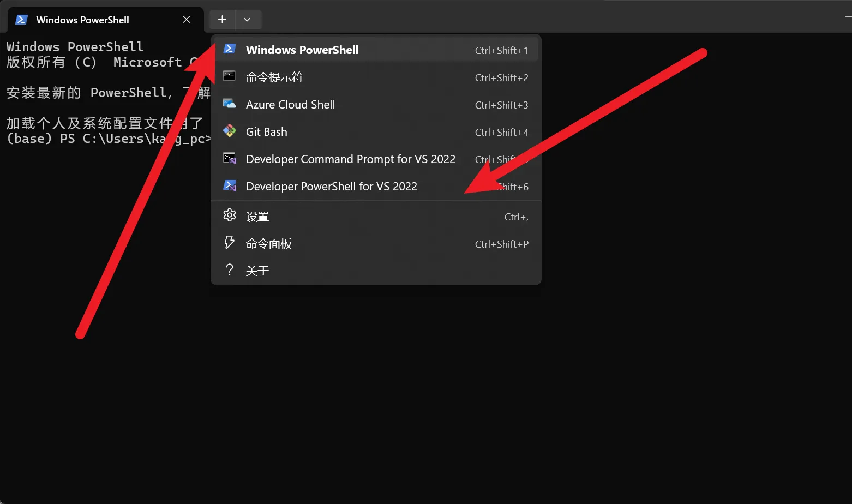Click the question mark About icon

click(x=230, y=269)
